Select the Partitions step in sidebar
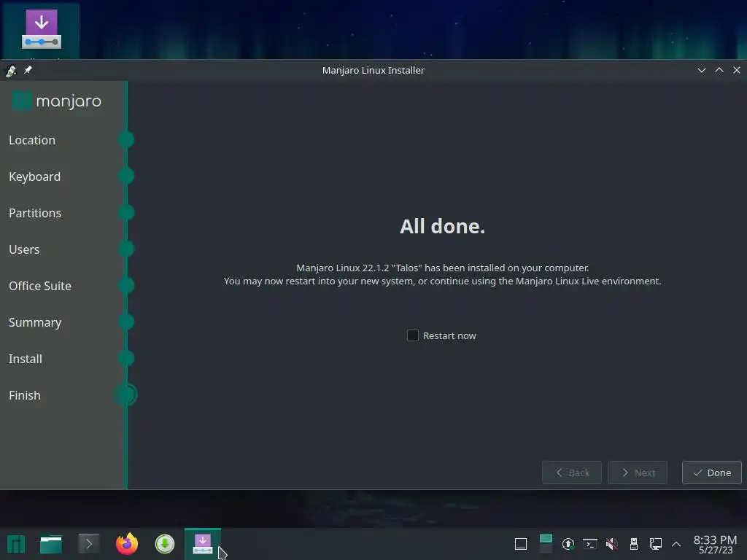 (x=35, y=213)
